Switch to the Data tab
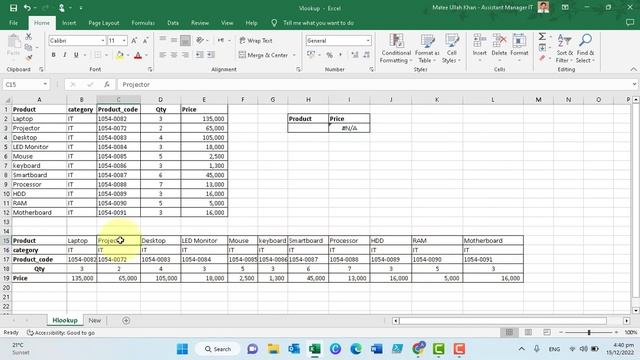640x360 pixels. point(173,23)
